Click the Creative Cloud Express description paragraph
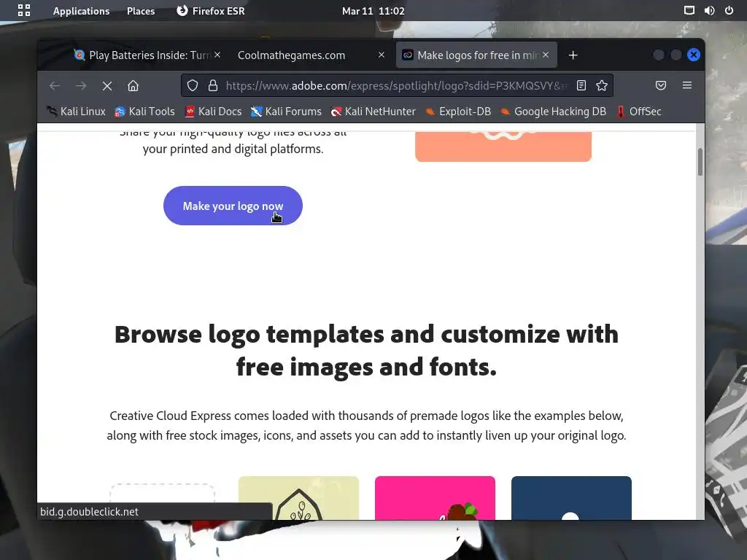747x560 pixels. pyautogui.click(x=366, y=425)
